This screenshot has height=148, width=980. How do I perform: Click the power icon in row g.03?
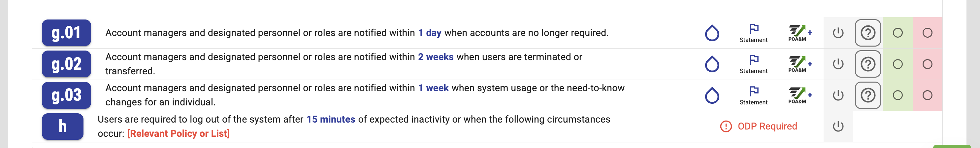[x=838, y=95]
